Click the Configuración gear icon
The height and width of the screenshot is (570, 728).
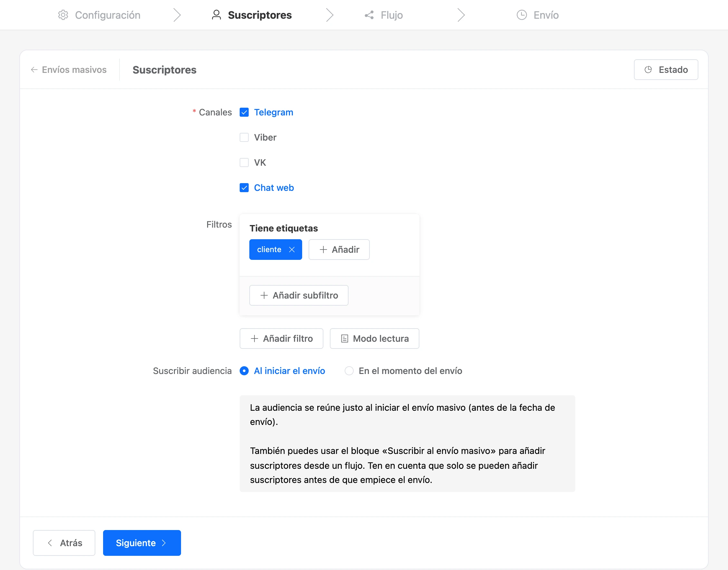tap(63, 15)
